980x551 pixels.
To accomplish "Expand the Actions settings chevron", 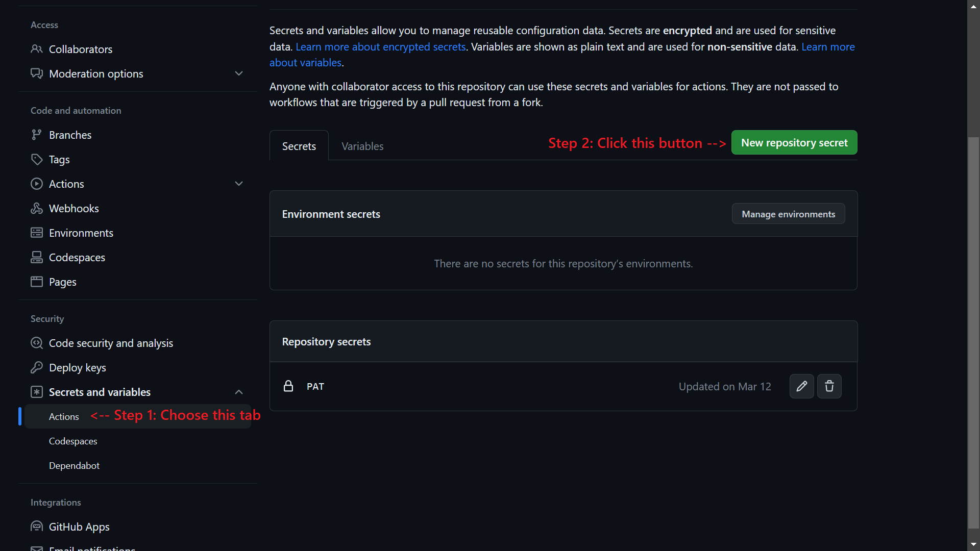I will tap(238, 184).
